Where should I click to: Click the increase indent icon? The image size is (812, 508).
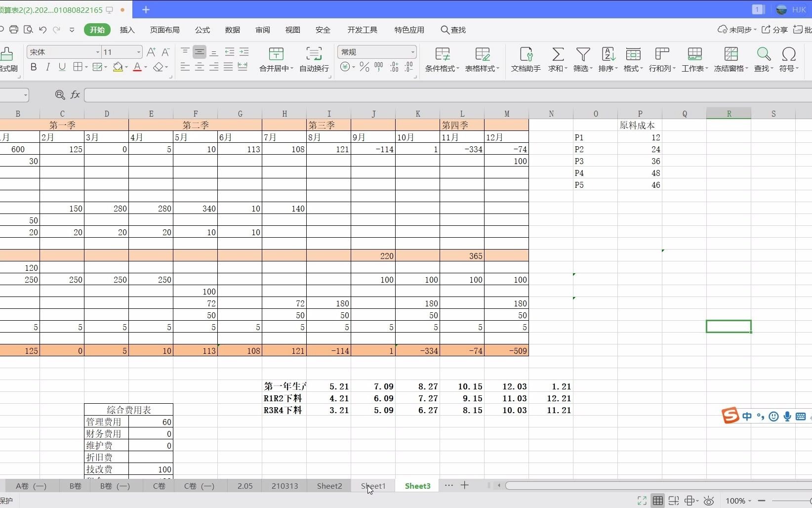(x=244, y=51)
